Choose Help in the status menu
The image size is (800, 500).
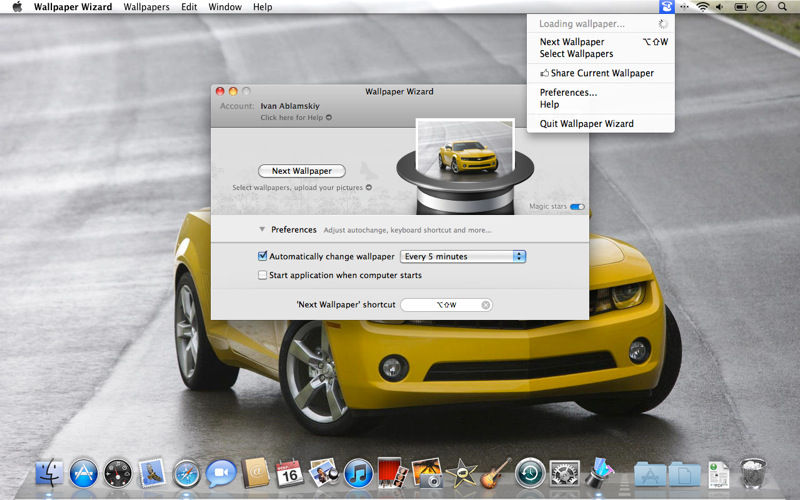click(x=601, y=104)
